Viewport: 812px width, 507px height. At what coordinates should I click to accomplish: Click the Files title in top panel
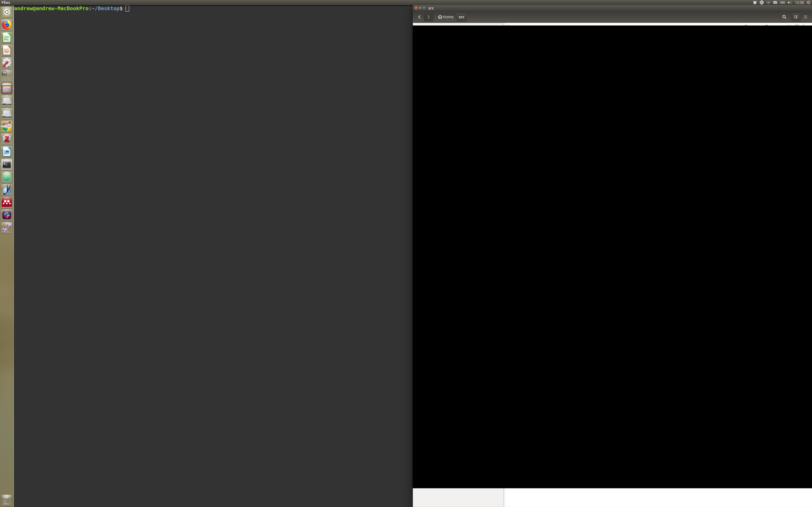click(6, 2)
